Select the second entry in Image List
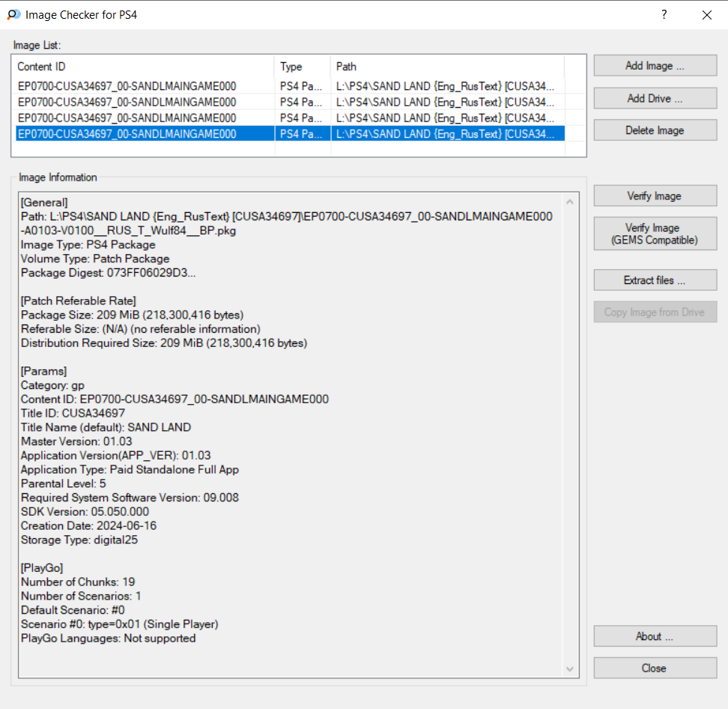728x709 pixels. 127,102
